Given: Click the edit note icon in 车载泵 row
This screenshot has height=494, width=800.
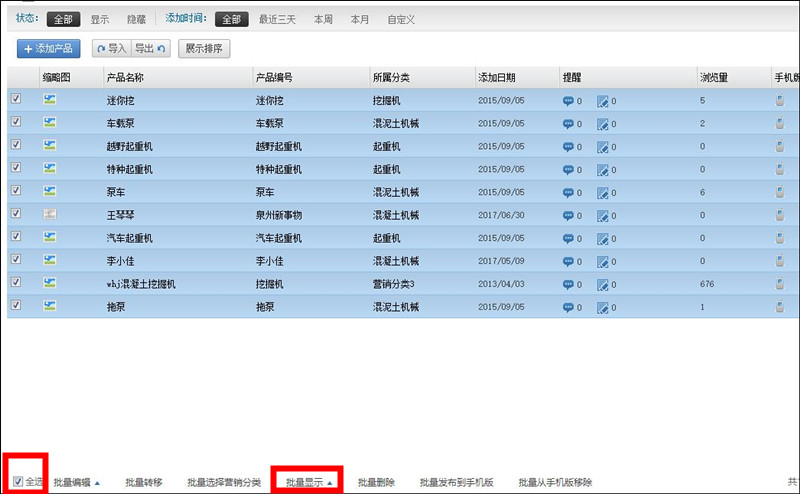Looking at the screenshot, I should [602, 123].
